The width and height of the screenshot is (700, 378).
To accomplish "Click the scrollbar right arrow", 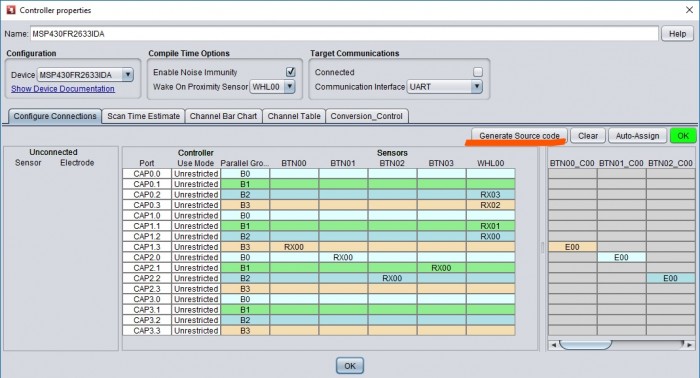I will pos(690,345).
